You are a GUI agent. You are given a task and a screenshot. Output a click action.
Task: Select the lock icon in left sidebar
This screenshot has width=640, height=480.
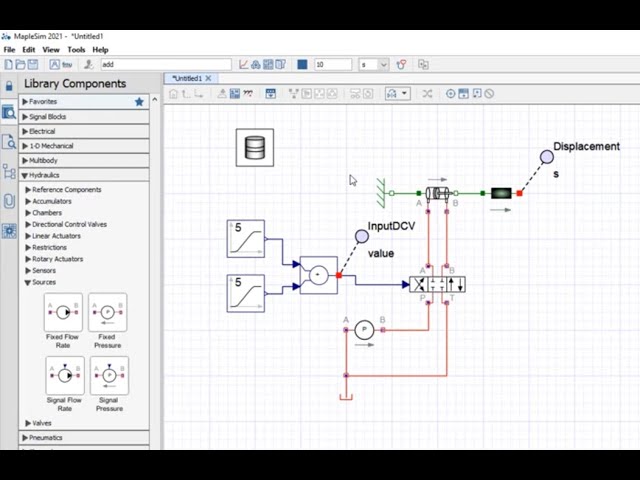9,86
